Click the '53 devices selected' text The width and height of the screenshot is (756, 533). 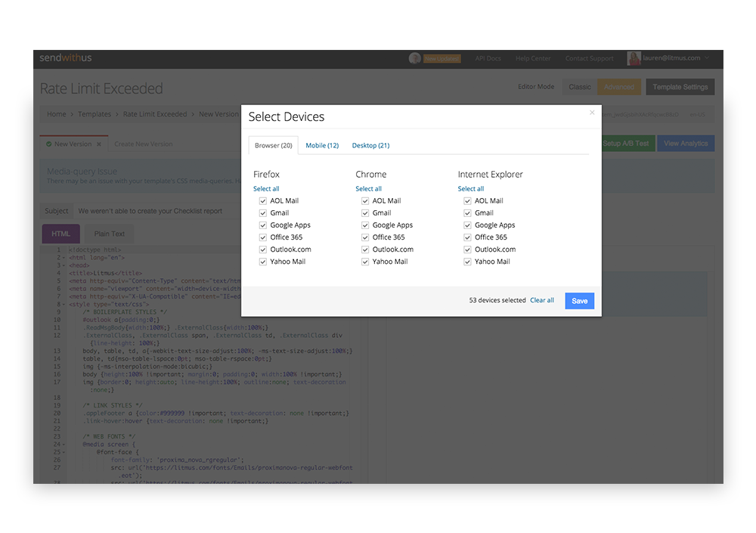[497, 300]
